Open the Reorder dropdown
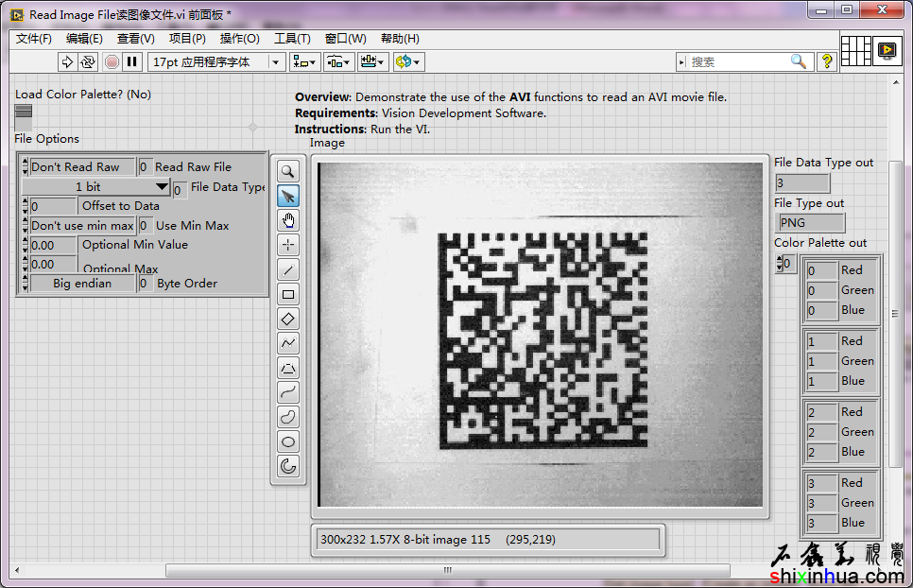Image resolution: width=913 pixels, height=588 pixels. [408, 61]
